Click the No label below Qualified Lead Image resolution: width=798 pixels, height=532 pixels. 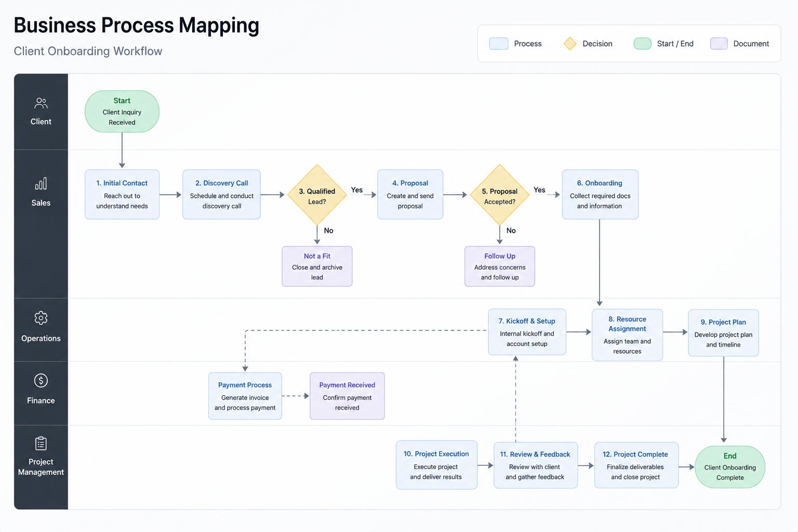[x=329, y=231]
